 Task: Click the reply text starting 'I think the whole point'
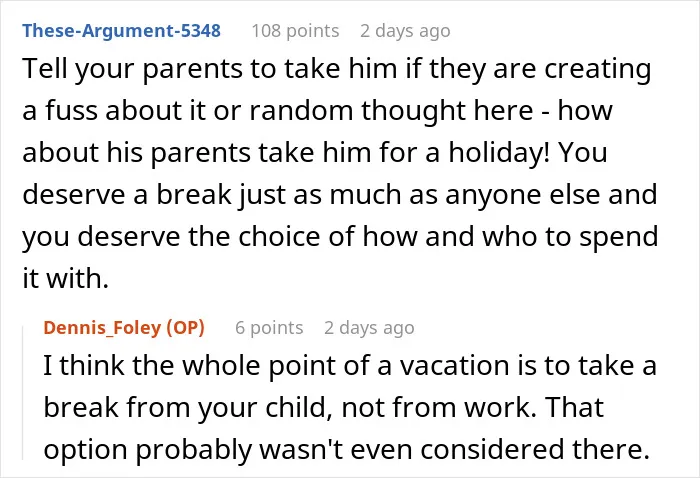click(x=350, y=407)
